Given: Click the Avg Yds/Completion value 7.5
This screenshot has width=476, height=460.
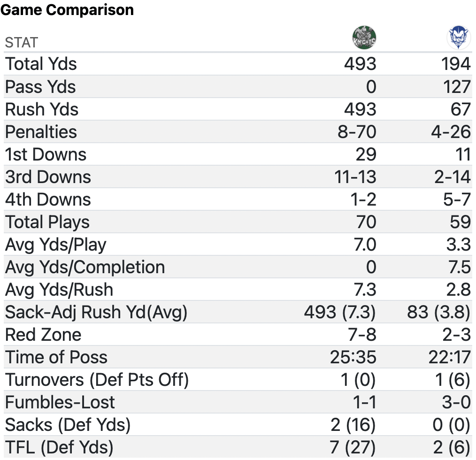Looking at the screenshot, I should 459,267.
